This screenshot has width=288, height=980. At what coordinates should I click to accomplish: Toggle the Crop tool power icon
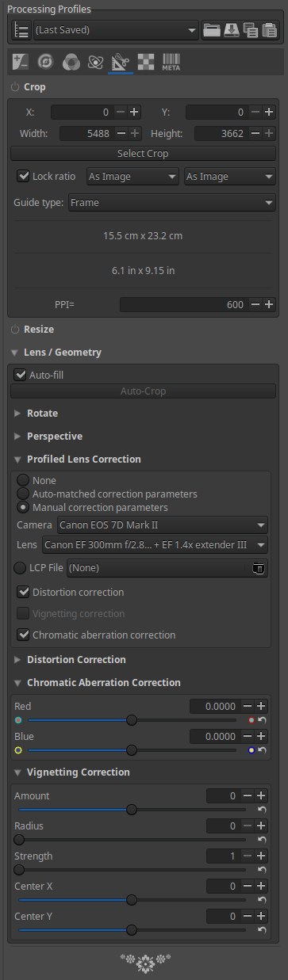(x=15, y=87)
